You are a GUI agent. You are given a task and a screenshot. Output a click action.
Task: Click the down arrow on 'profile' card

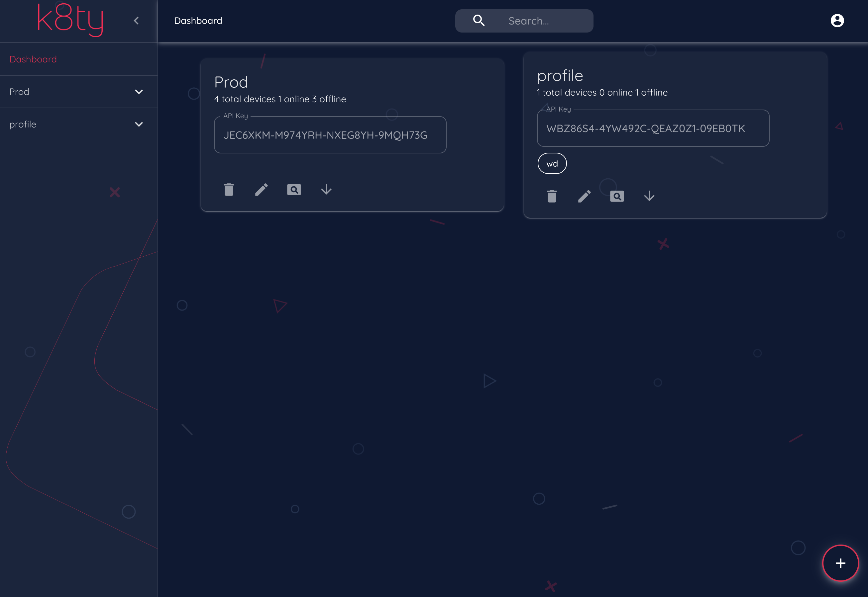point(649,196)
